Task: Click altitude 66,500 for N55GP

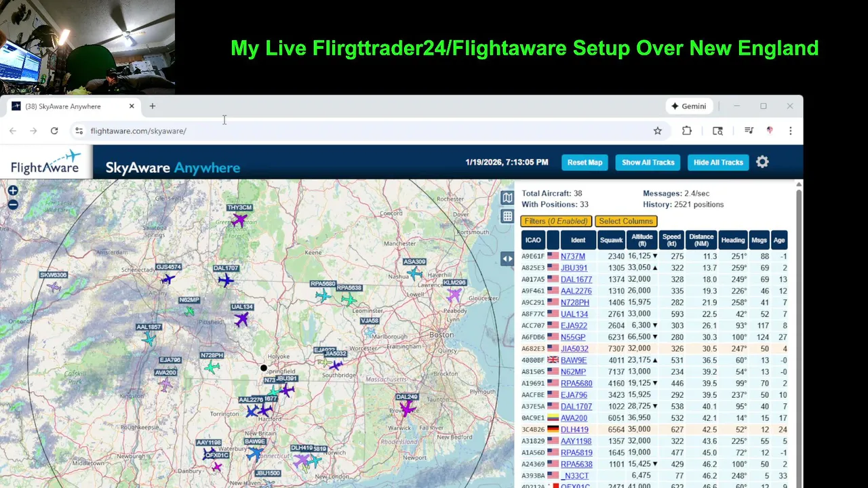Action: point(639,337)
